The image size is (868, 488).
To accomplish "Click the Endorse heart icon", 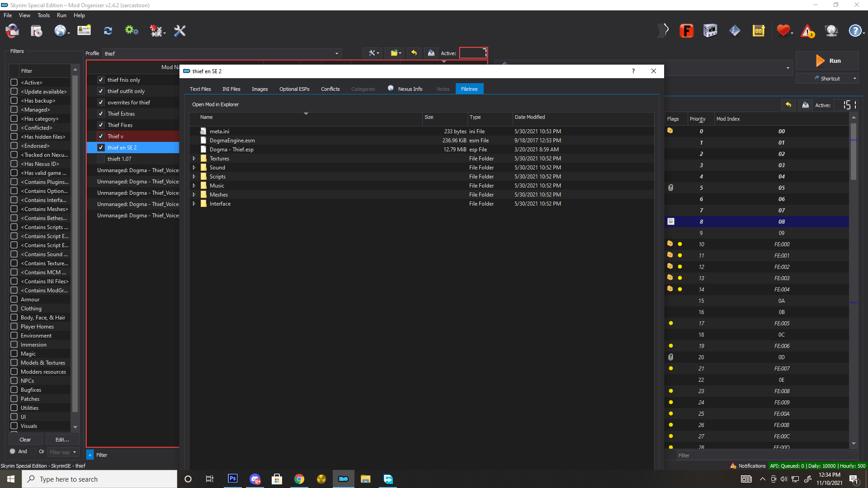I will click(783, 31).
